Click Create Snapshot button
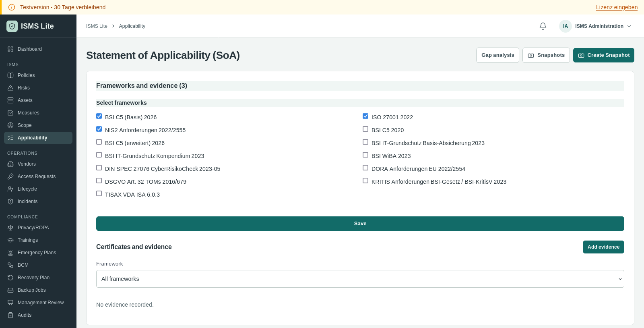The width and height of the screenshot is (644, 328). (x=604, y=55)
